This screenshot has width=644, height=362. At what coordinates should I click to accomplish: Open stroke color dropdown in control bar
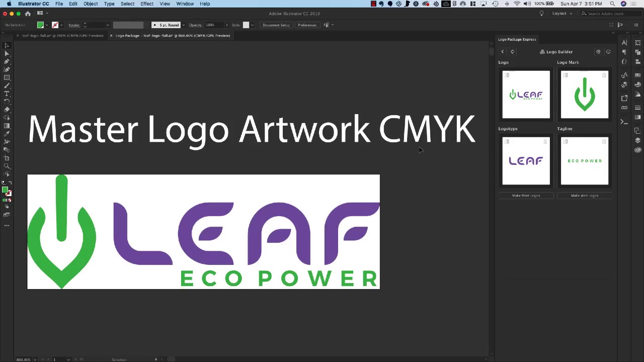61,25
